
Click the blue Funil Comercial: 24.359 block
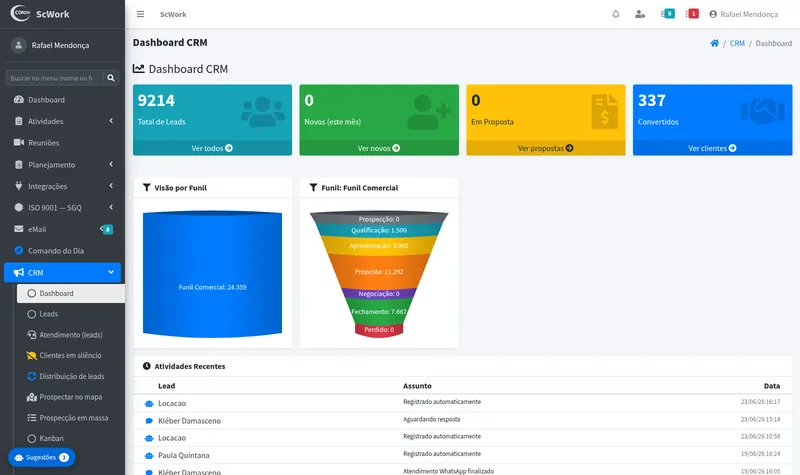(212, 274)
